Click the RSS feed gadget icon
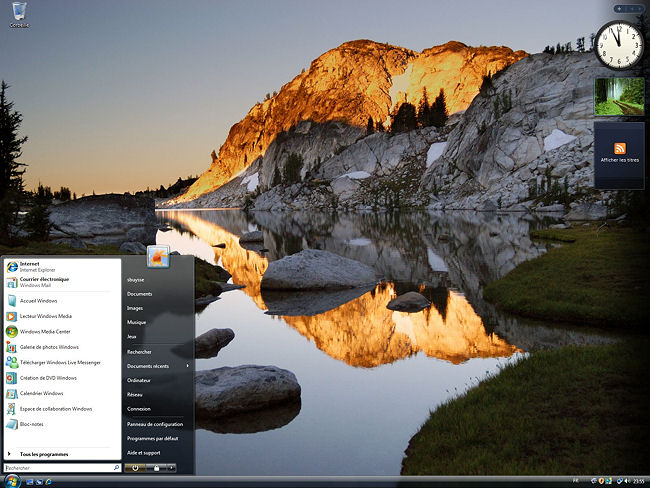Viewport: 650px width, 488px height. 619,148
